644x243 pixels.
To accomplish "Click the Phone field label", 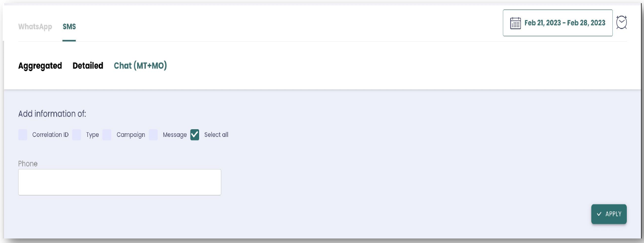I will pos(28,164).
